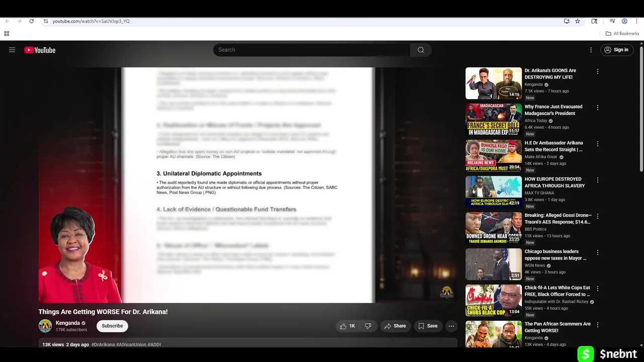Open thumbnail of Alleged Gossi Drone video
644x362 pixels.
494,228
